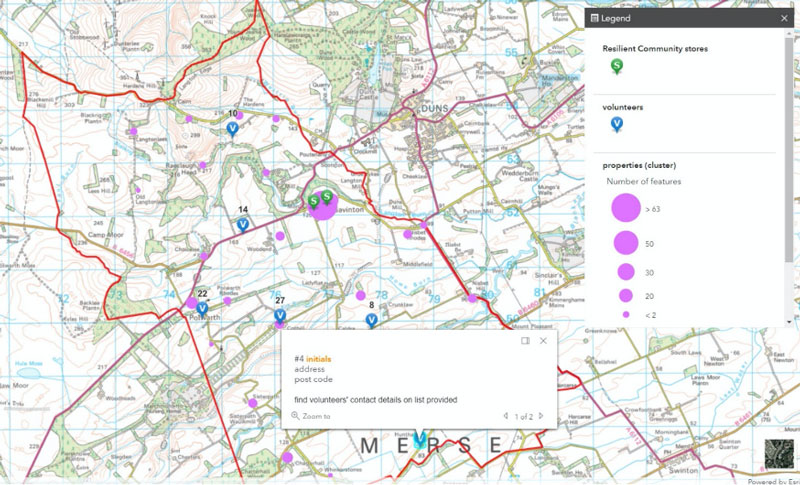Click the purple cluster dot at Nisbet Rhodes
This screenshot has width=800, height=485.
point(408,234)
